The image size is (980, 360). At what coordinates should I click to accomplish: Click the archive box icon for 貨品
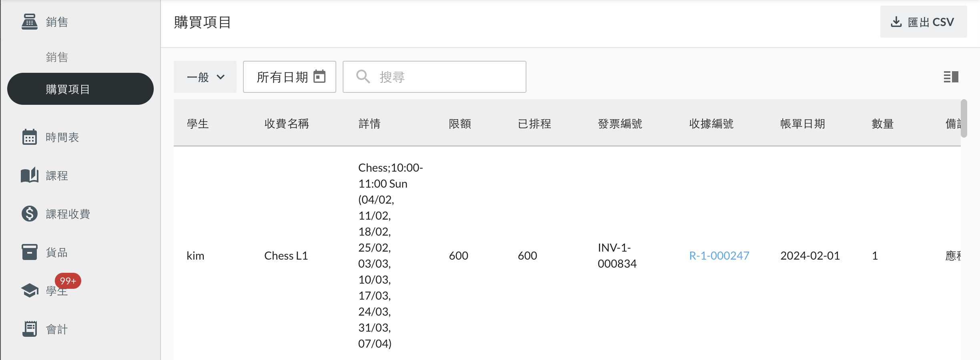[x=30, y=252]
